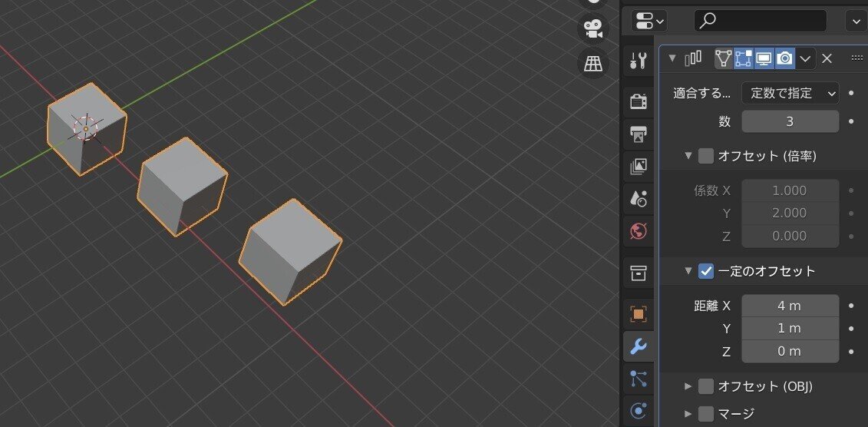Open the World properties tab
Image resolution: width=868 pixels, height=427 pixels.
(639, 230)
